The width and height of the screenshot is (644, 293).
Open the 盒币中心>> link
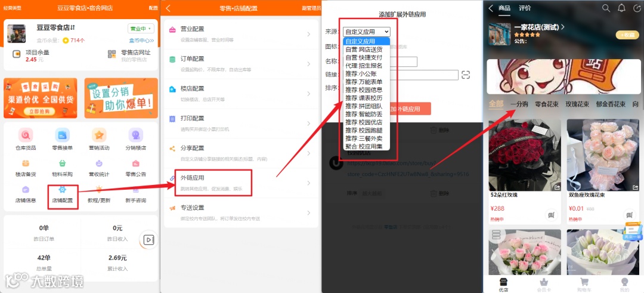[141, 40]
